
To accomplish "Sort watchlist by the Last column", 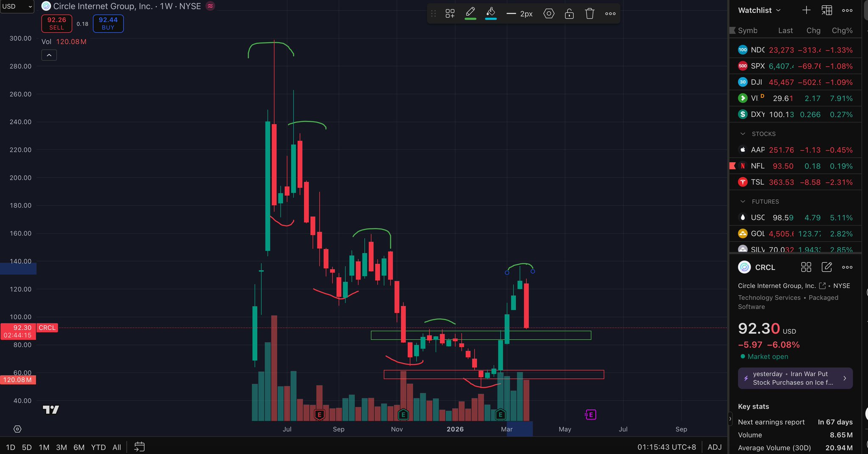I will click(785, 31).
